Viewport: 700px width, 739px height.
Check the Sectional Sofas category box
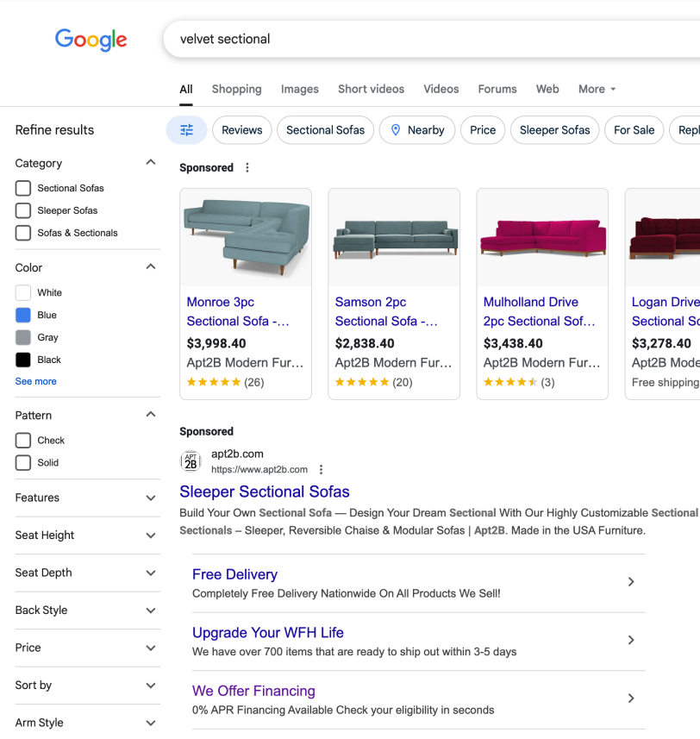pos(23,188)
